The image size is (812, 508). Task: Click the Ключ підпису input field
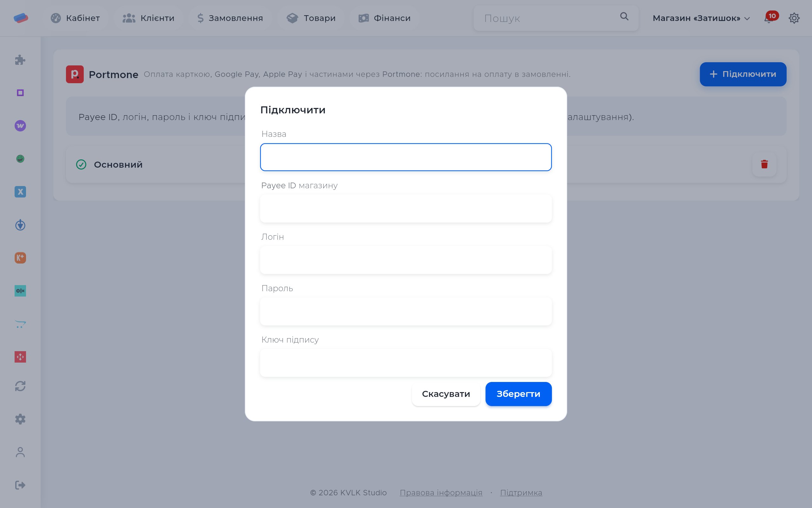(406, 363)
